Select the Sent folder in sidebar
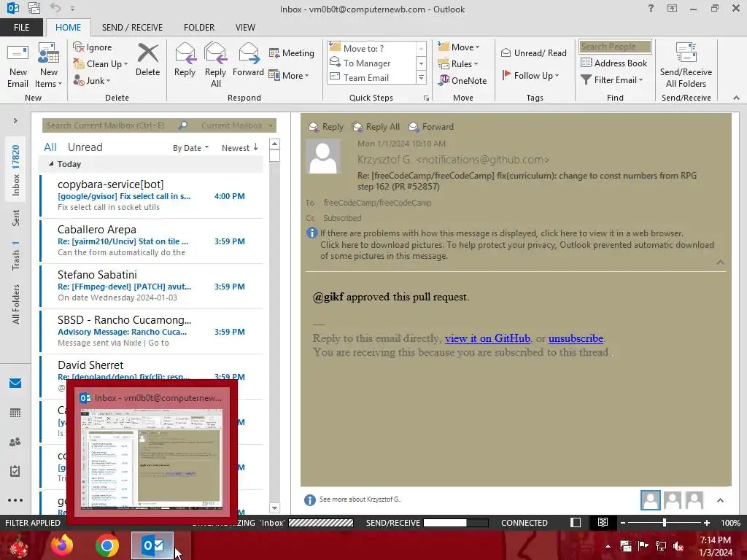This screenshot has width=747, height=560. 16,218
